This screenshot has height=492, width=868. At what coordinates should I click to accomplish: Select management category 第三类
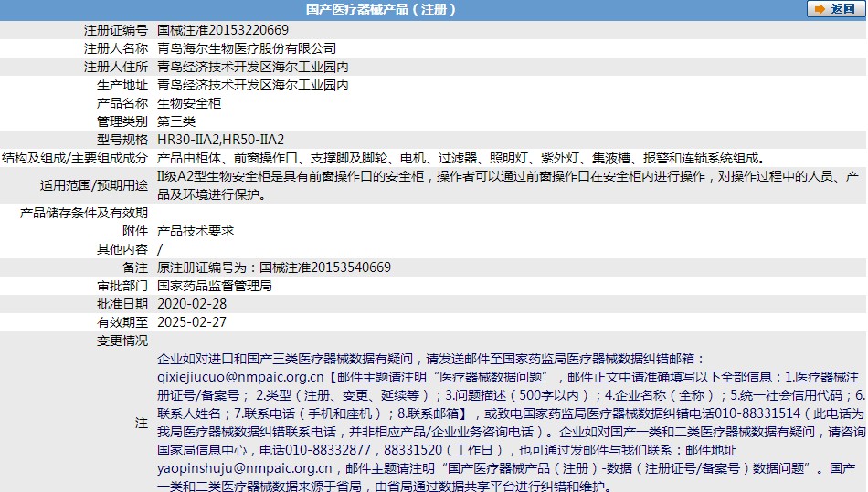click(x=176, y=121)
